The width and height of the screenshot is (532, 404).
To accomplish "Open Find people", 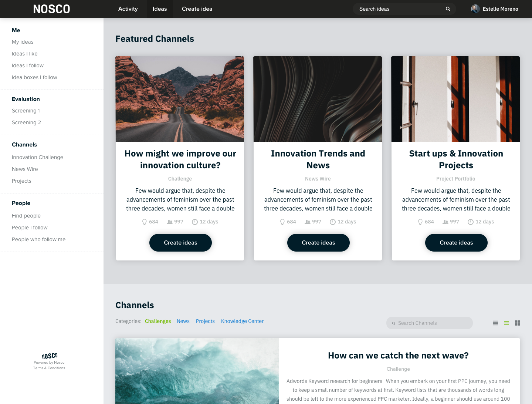I will click(x=26, y=216).
